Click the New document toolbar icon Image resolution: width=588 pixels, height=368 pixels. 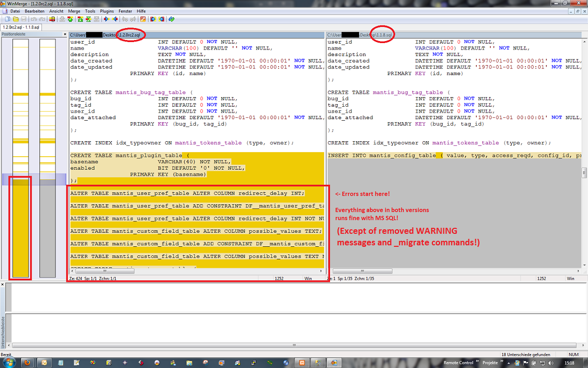click(7, 19)
